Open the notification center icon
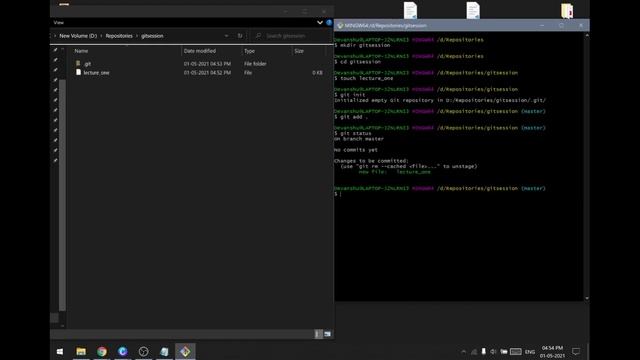This screenshot has height=360, width=640. [x=576, y=351]
